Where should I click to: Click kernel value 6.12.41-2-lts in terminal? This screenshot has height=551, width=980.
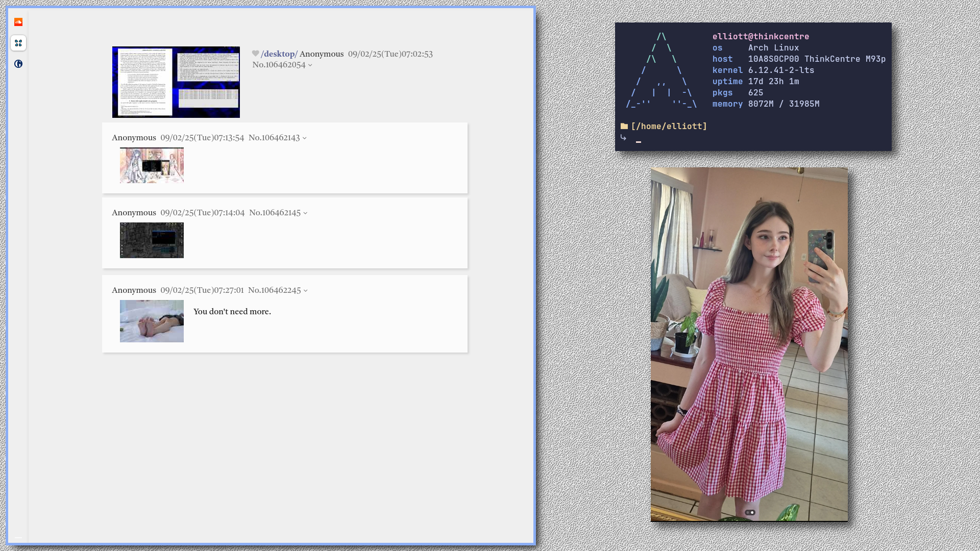pos(781,70)
